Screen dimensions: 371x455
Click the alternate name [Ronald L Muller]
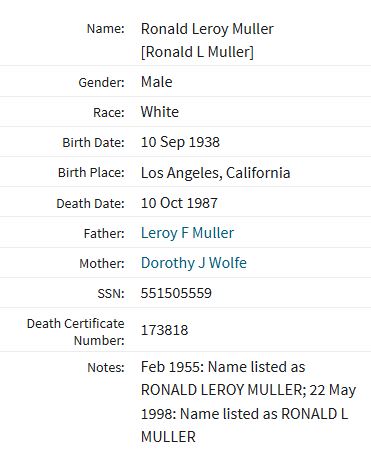(x=197, y=52)
